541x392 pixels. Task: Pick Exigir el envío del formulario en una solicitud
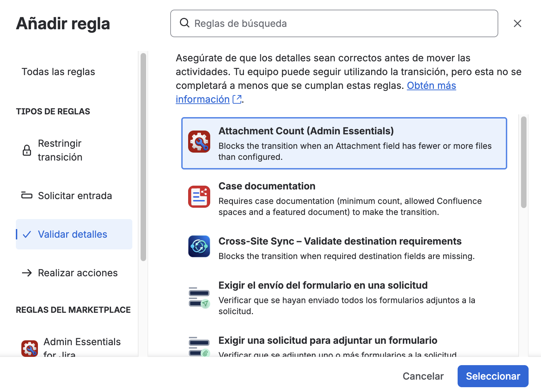[x=323, y=285]
